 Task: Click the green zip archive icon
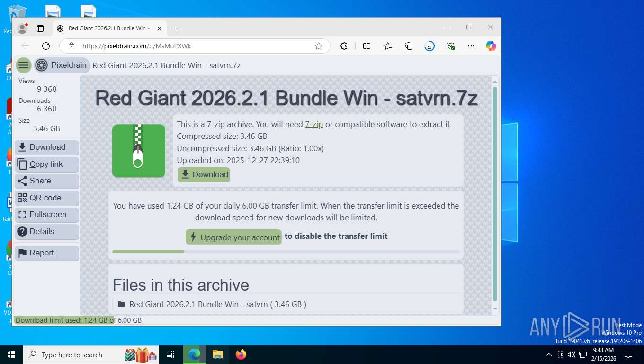[x=139, y=151]
